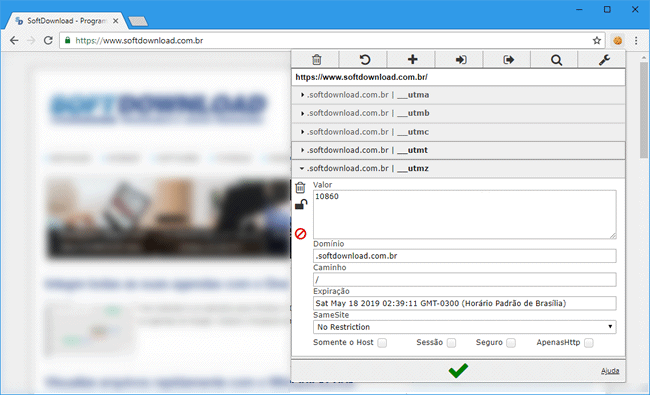Open the cookie search magnifier icon
Image resolution: width=650 pixels, height=395 pixels.
click(556, 60)
